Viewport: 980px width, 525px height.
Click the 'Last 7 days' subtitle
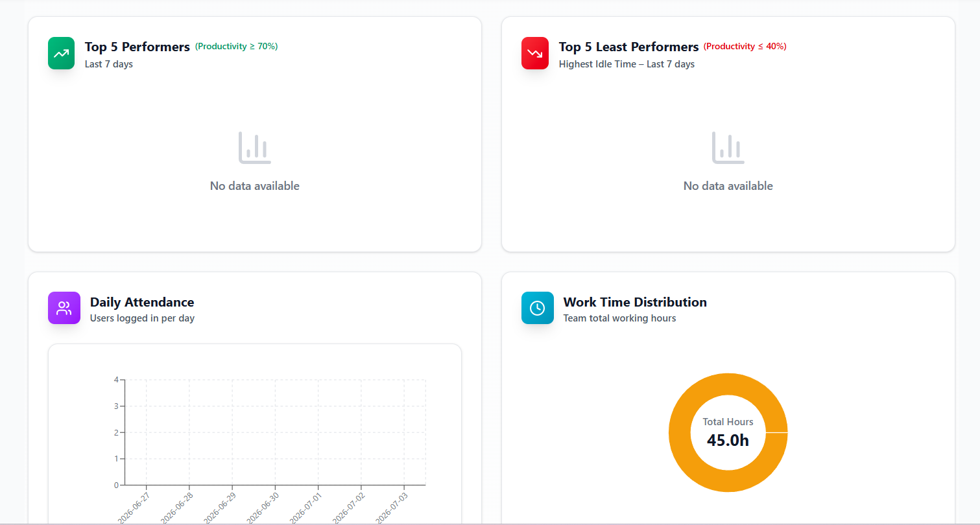pyautogui.click(x=109, y=64)
